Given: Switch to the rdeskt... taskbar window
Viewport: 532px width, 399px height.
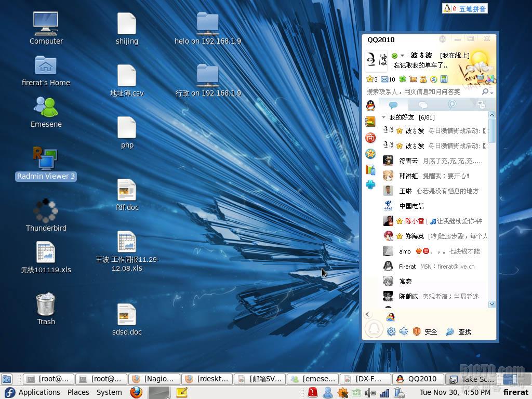Looking at the screenshot, I should [207, 379].
